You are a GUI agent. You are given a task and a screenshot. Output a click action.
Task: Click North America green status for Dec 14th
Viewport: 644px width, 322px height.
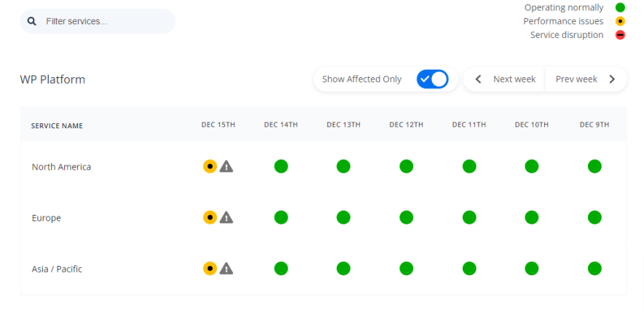[281, 166]
